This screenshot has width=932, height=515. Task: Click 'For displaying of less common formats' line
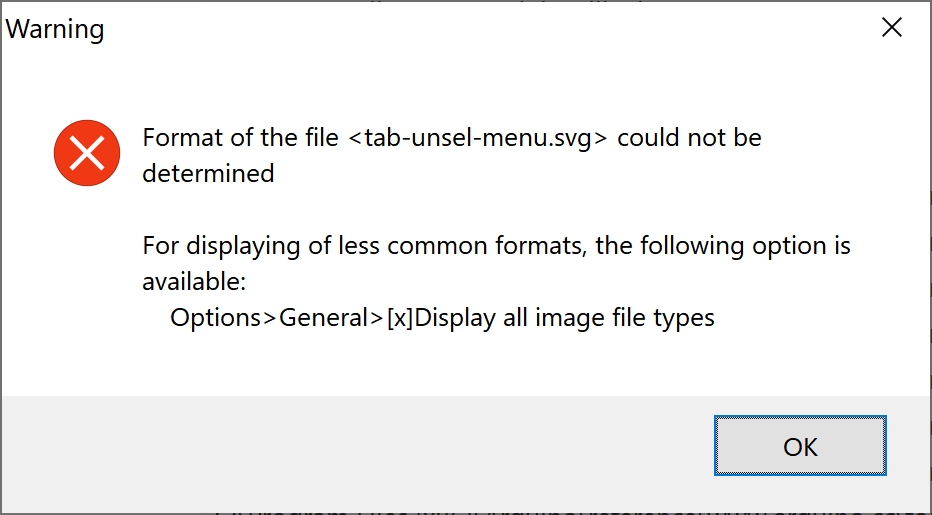click(x=360, y=245)
